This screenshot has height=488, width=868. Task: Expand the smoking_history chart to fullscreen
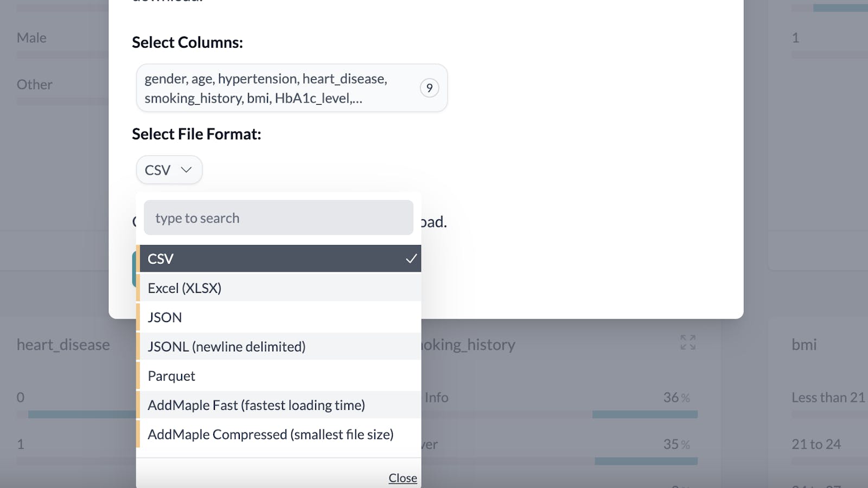[688, 343]
